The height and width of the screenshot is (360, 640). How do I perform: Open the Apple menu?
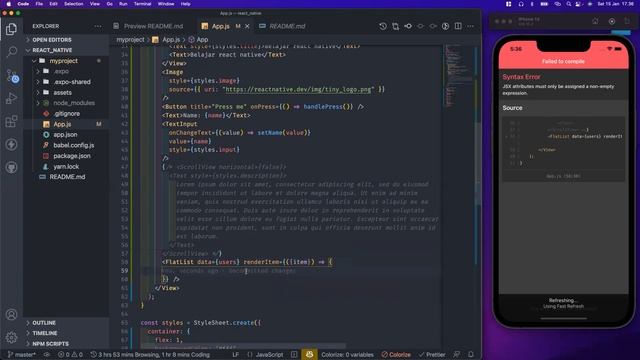[9, 4]
